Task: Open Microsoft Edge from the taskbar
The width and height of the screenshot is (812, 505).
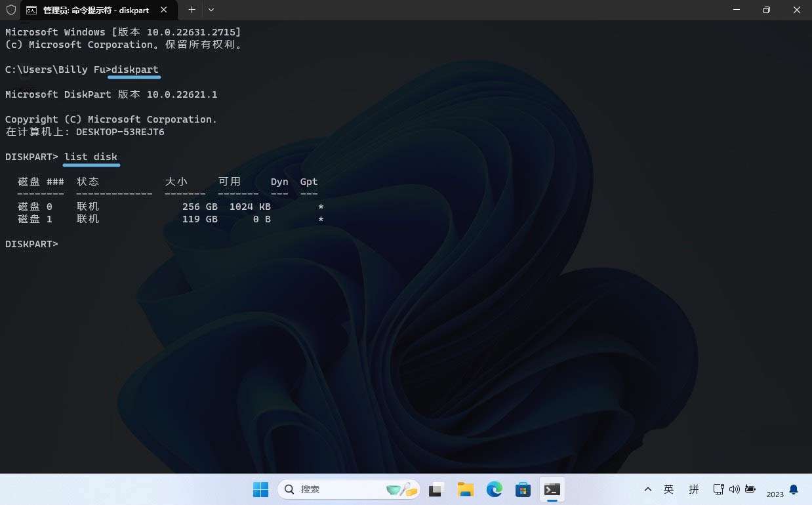Action: point(495,489)
